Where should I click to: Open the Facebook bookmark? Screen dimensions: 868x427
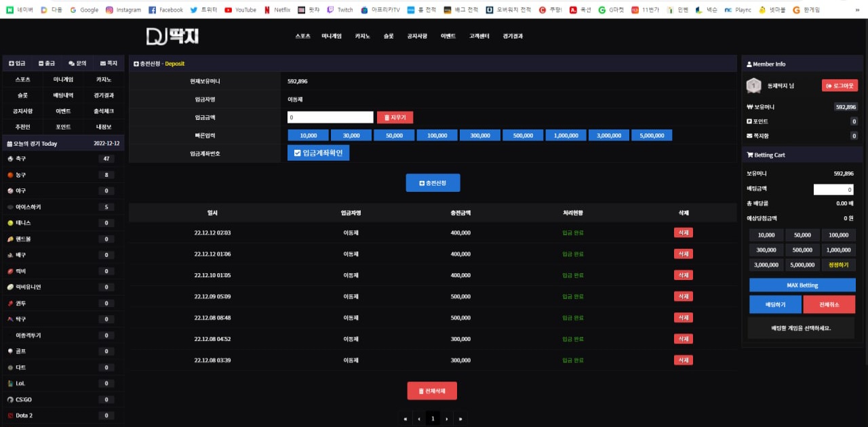click(x=166, y=10)
